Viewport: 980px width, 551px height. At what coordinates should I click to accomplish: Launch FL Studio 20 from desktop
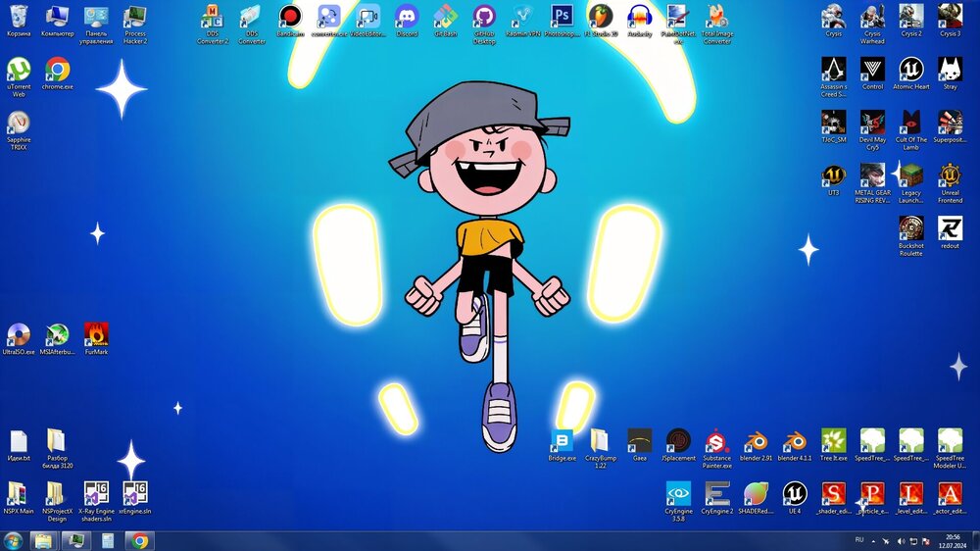tap(600, 18)
